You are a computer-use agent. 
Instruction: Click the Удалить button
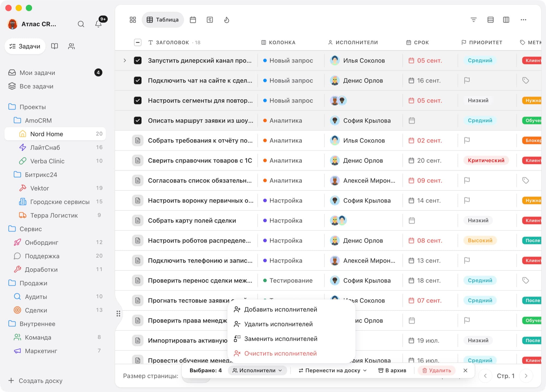point(437,370)
